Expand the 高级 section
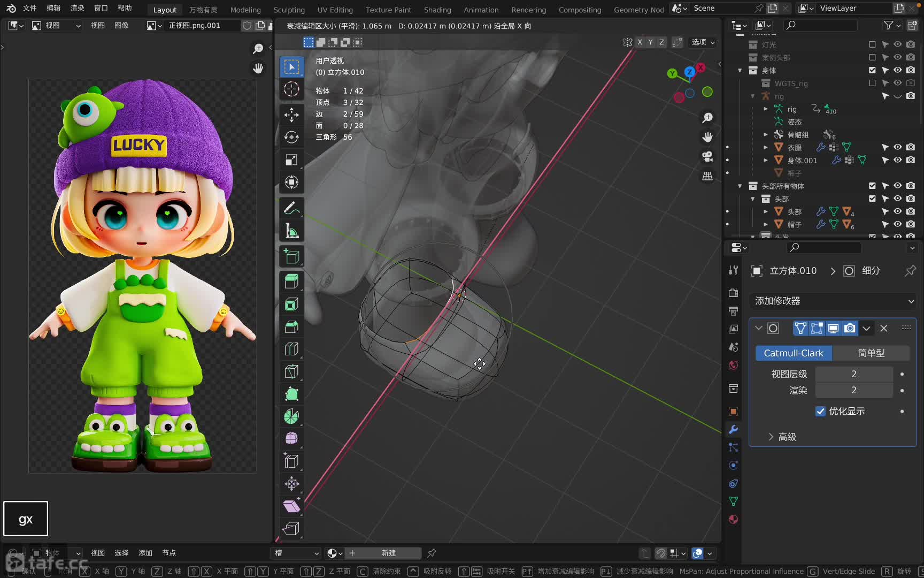The height and width of the screenshot is (578, 924). 782,437
